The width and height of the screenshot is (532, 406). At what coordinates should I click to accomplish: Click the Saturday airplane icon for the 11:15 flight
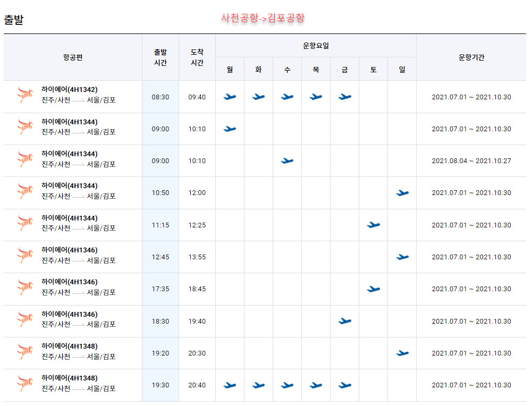[374, 225]
